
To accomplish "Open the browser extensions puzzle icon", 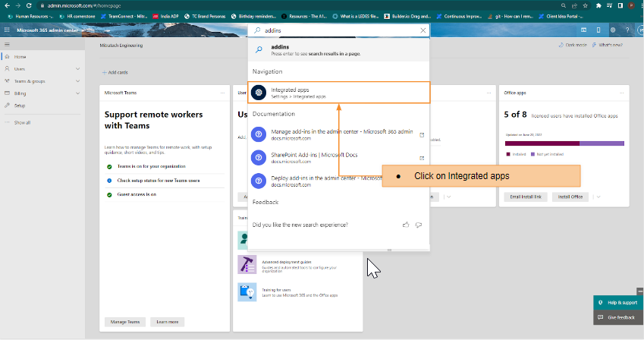I will 598,6.
